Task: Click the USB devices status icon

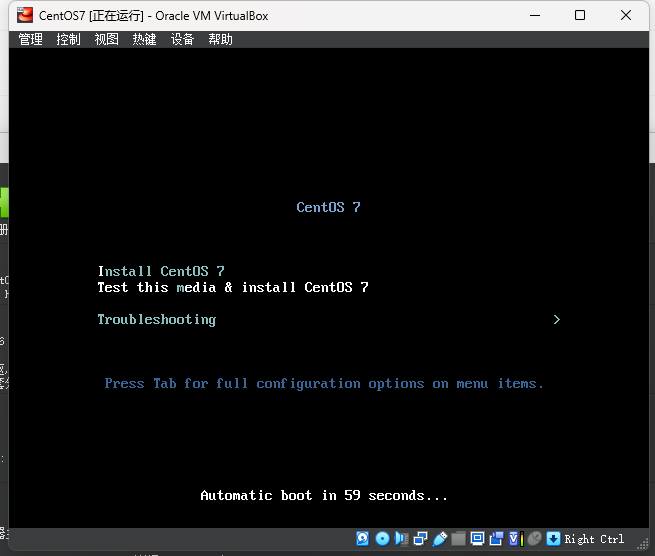Action: pyautogui.click(x=439, y=538)
